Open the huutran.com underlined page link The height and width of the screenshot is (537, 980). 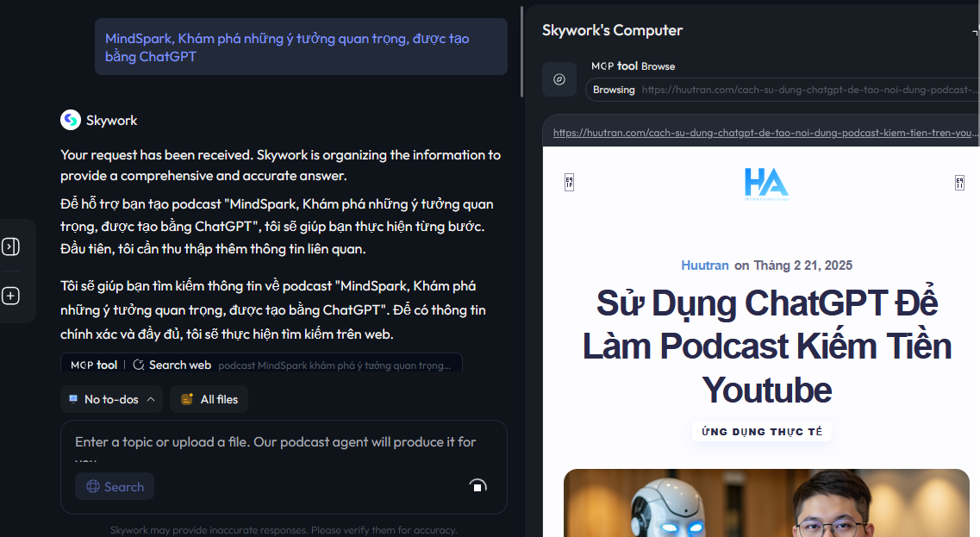(764, 133)
